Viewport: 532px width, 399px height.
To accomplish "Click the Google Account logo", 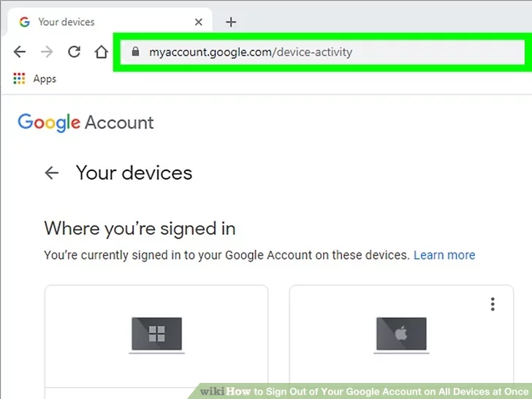I will [x=85, y=123].
